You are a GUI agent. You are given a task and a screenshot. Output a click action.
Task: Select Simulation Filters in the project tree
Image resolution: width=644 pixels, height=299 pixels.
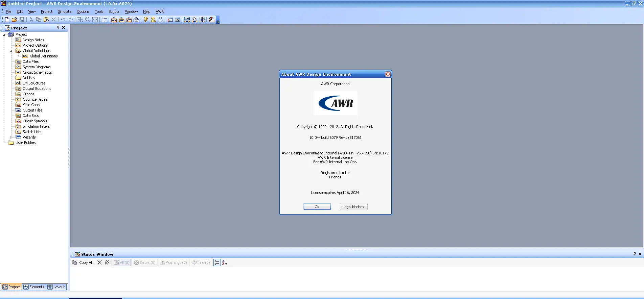pos(36,126)
